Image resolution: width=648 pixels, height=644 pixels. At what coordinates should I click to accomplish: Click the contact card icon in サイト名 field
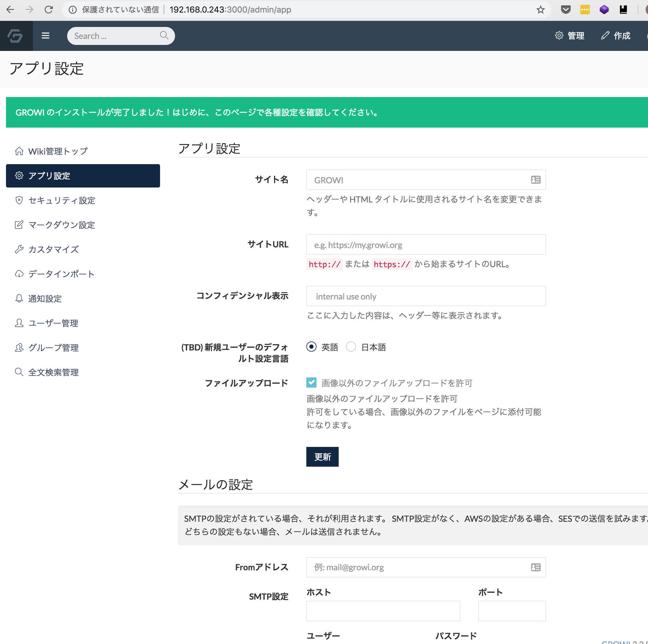click(x=535, y=180)
